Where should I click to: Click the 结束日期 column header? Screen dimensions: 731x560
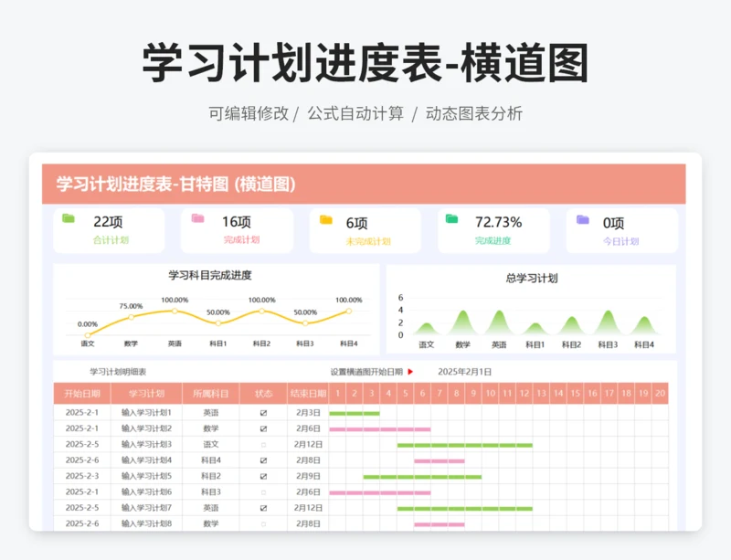click(x=308, y=394)
